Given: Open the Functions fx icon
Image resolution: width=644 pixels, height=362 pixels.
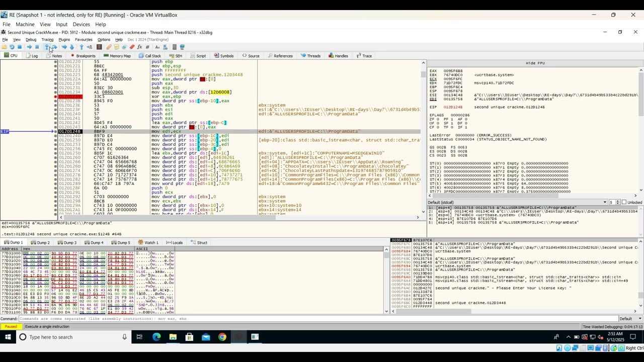Looking at the screenshot, I should point(139,47).
